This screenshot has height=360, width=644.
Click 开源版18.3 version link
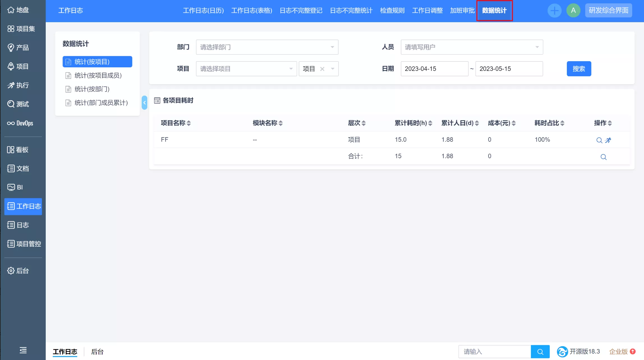click(578, 352)
